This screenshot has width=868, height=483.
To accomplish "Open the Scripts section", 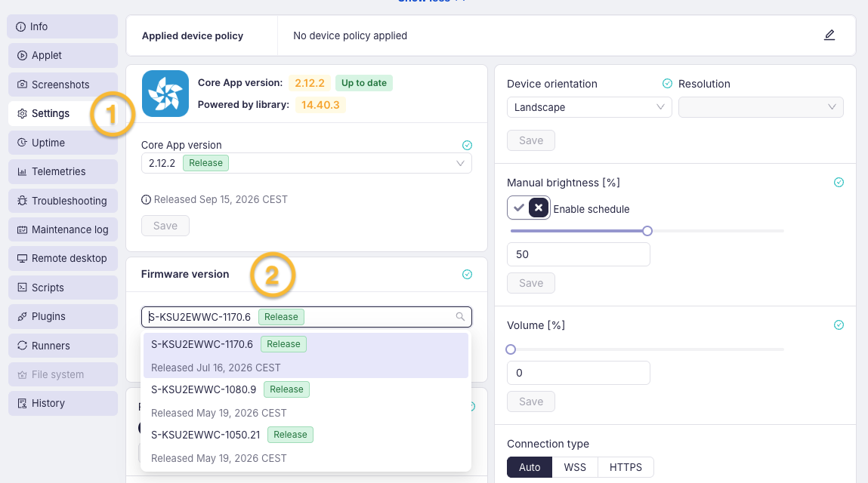I will (63, 288).
